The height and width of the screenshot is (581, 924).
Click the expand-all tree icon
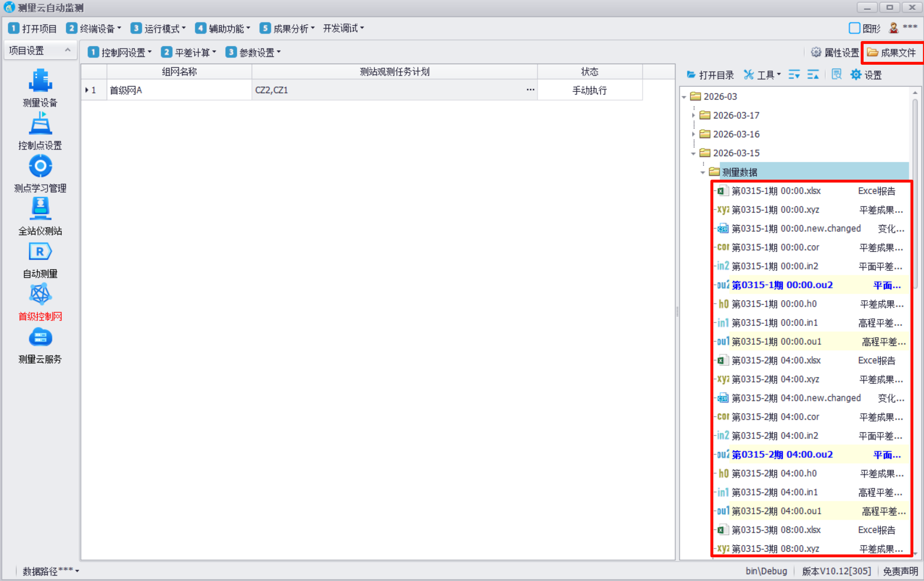click(x=794, y=75)
